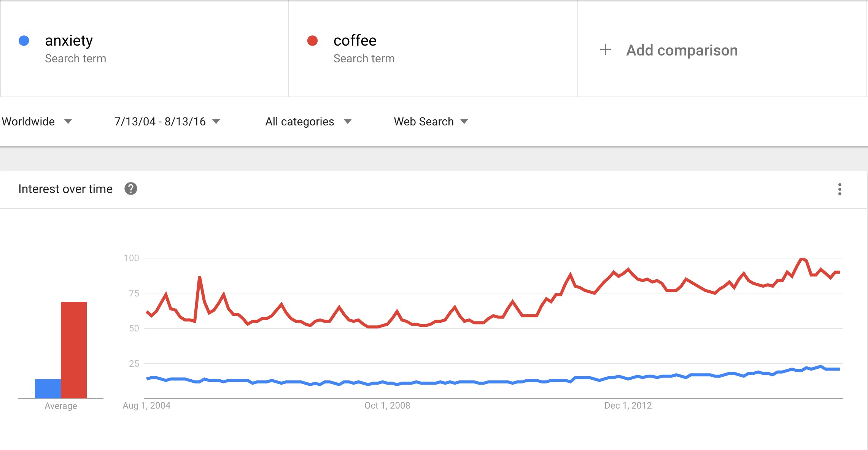The width and height of the screenshot is (868, 450).
Task: Click the Dec 1, 2012 axis label
Action: point(628,406)
